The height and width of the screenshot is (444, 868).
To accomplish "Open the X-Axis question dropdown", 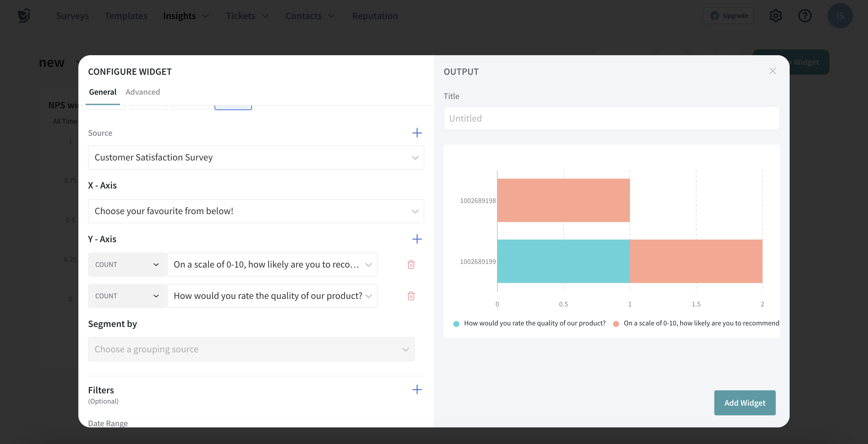I will coord(256,211).
